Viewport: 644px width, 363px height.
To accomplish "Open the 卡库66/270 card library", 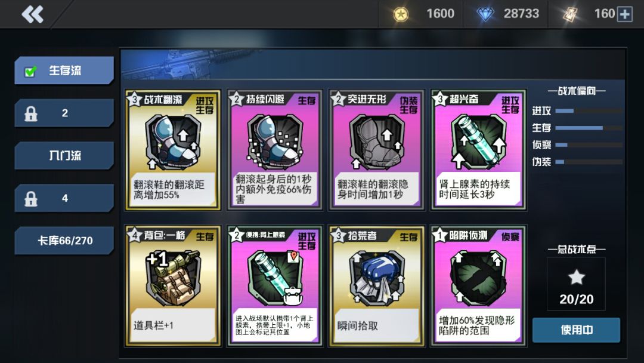I will (64, 241).
